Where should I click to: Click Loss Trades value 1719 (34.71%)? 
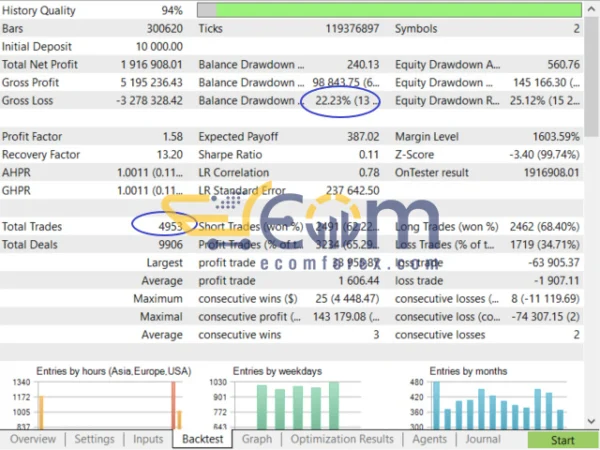pyautogui.click(x=545, y=244)
